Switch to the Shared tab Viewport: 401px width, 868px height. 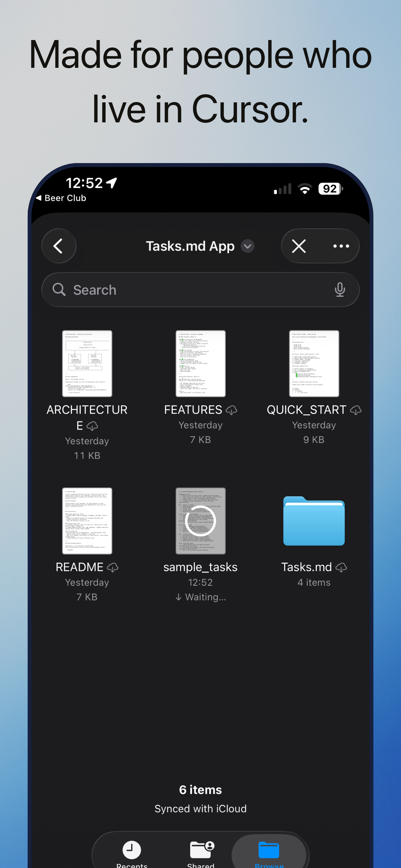(201, 853)
